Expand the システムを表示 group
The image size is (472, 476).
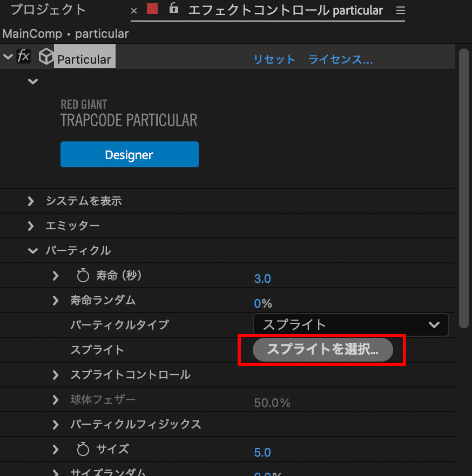point(31,201)
